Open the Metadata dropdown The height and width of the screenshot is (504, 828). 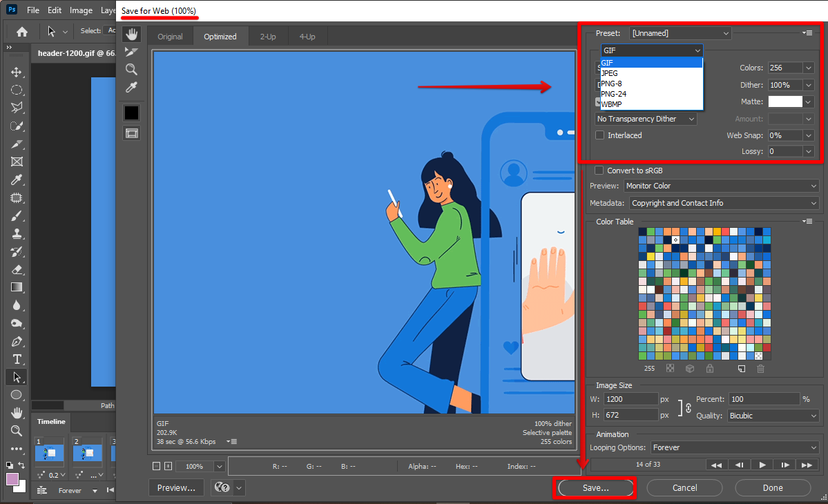pyautogui.click(x=724, y=203)
